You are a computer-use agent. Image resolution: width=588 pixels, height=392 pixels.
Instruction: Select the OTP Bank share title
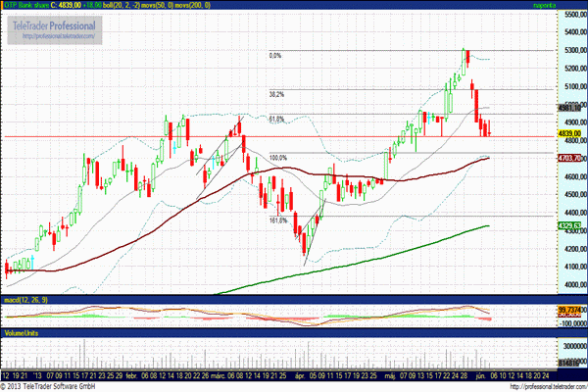click(29, 5)
